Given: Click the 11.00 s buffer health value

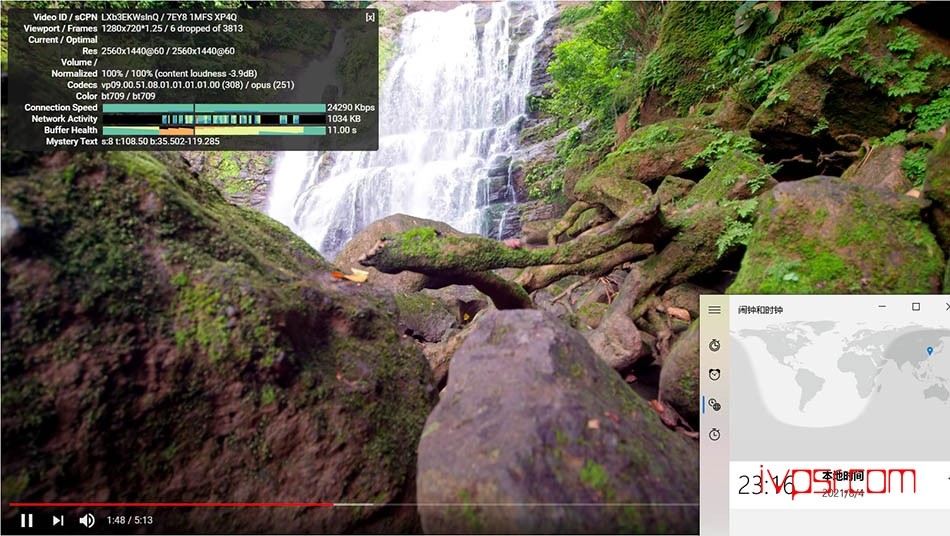Looking at the screenshot, I should (342, 130).
